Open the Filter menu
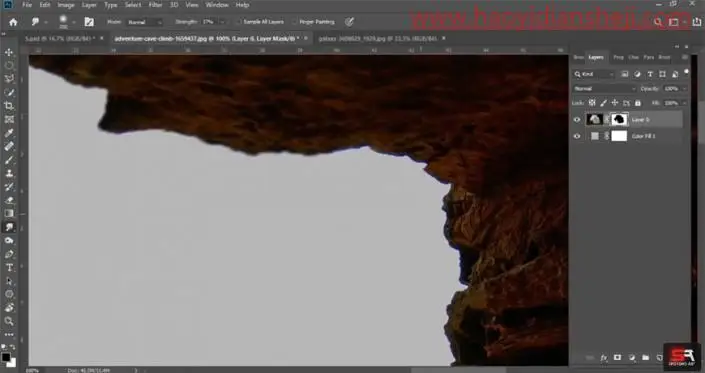Screen dimensions: 705x373 point(155,5)
